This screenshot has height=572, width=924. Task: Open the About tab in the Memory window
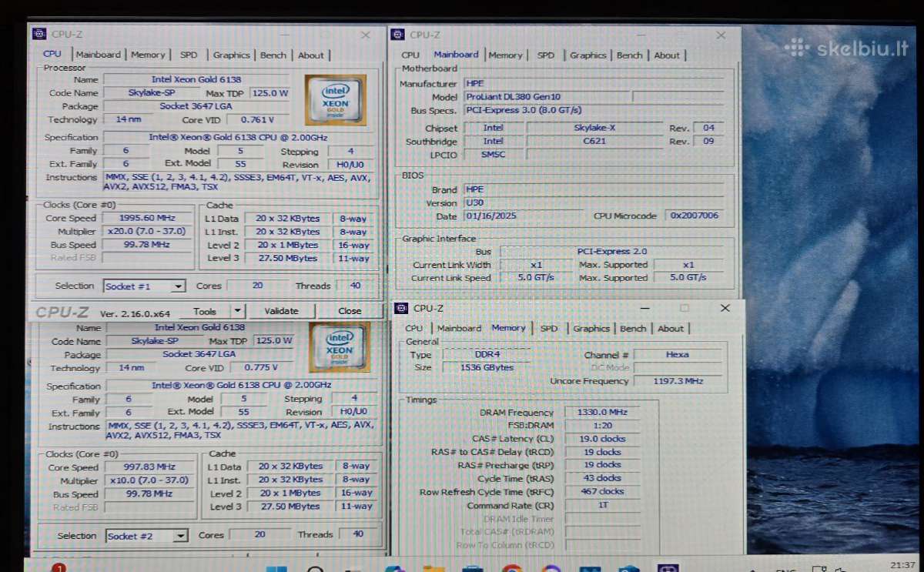coord(671,328)
